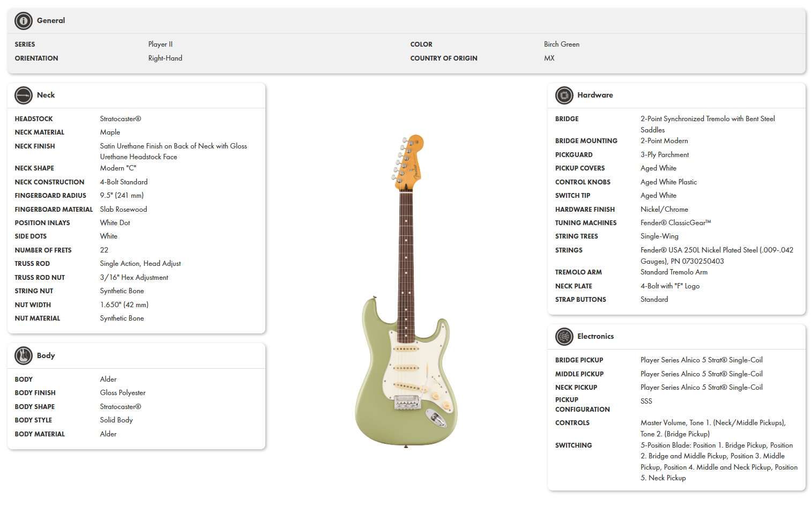
Task: Click the Gloss Polyester body finish value
Action: 123,393
